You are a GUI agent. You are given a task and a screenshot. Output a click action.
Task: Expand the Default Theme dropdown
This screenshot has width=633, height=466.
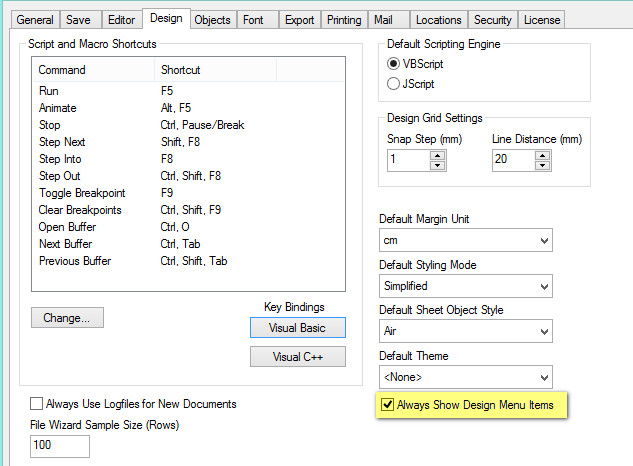click(543, 377)
